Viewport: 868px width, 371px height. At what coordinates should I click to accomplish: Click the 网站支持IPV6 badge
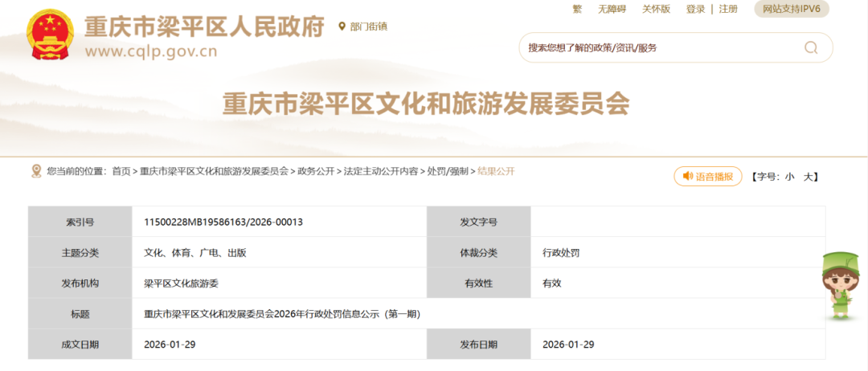(791, 9)
